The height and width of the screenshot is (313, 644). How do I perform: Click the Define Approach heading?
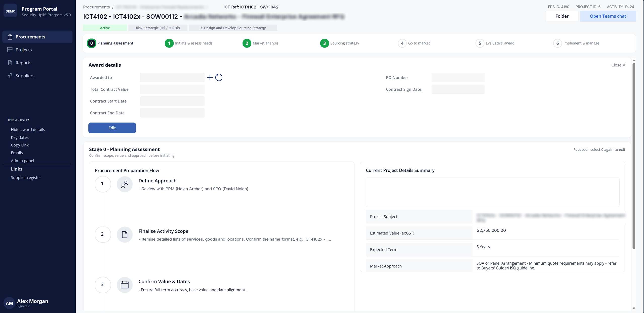click(x=157, y=181)
